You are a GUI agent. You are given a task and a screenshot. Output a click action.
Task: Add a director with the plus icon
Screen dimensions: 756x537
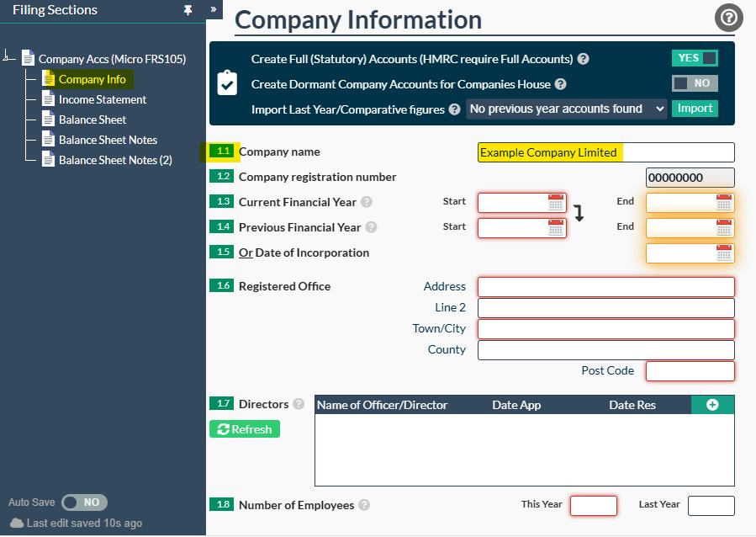click(712, 405)
